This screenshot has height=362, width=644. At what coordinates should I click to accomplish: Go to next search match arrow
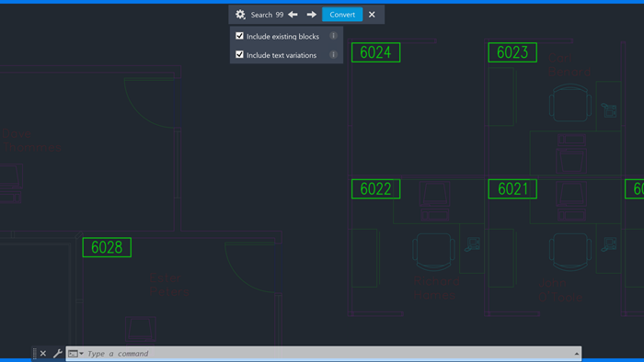pos(312,15)
